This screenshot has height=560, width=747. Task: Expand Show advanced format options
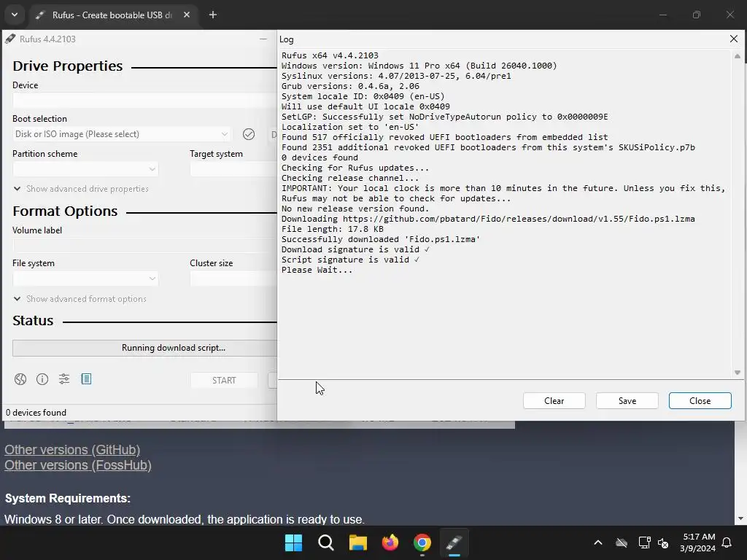click(x=80, y=299)
